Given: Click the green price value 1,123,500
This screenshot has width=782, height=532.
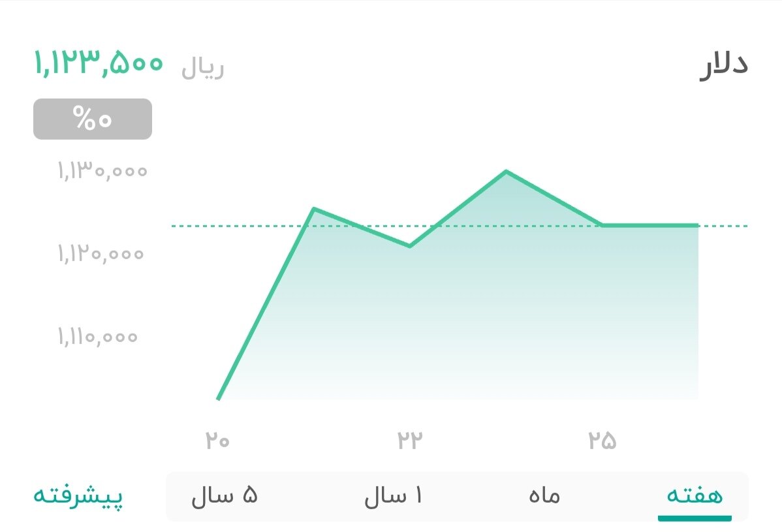Looking at the screenshot, I should [98, 63].
